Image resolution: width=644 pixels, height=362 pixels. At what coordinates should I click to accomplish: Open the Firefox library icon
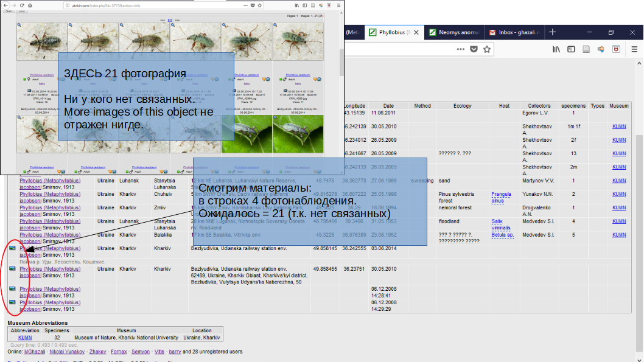tap(556, 50)
